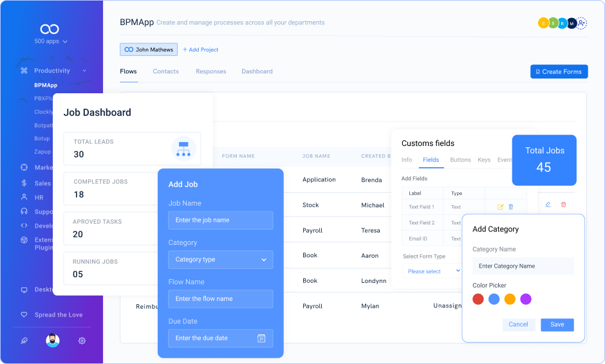605x364 pixels.
Task: Click the add user icon beside avatars
Action: click(582, 23)
